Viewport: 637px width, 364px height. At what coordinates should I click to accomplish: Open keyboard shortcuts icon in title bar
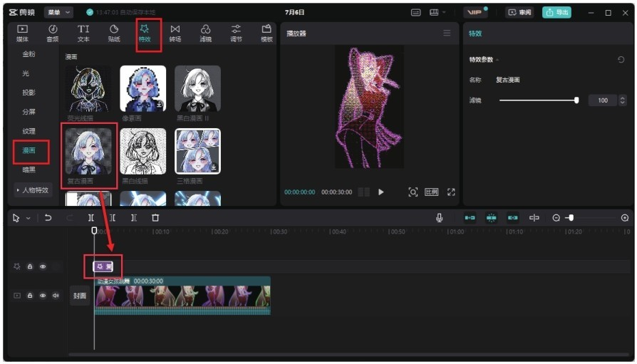(x=416, y=13)
